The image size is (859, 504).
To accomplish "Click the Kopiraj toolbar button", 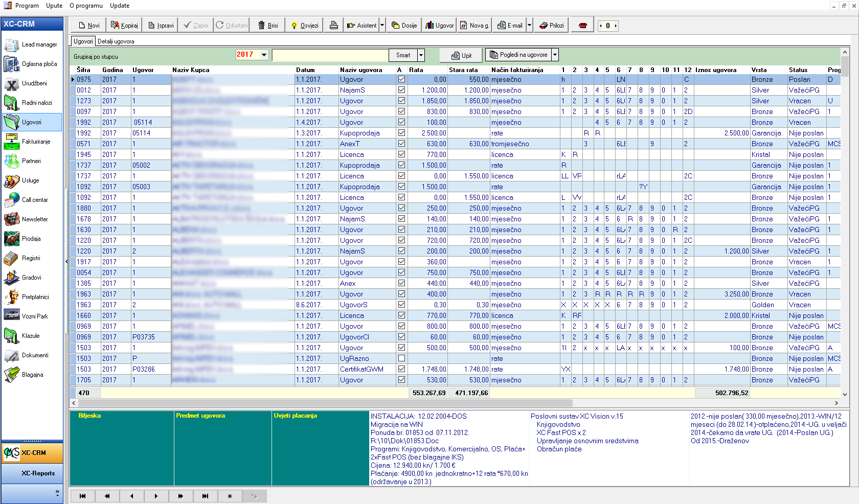I will point(124,25).
